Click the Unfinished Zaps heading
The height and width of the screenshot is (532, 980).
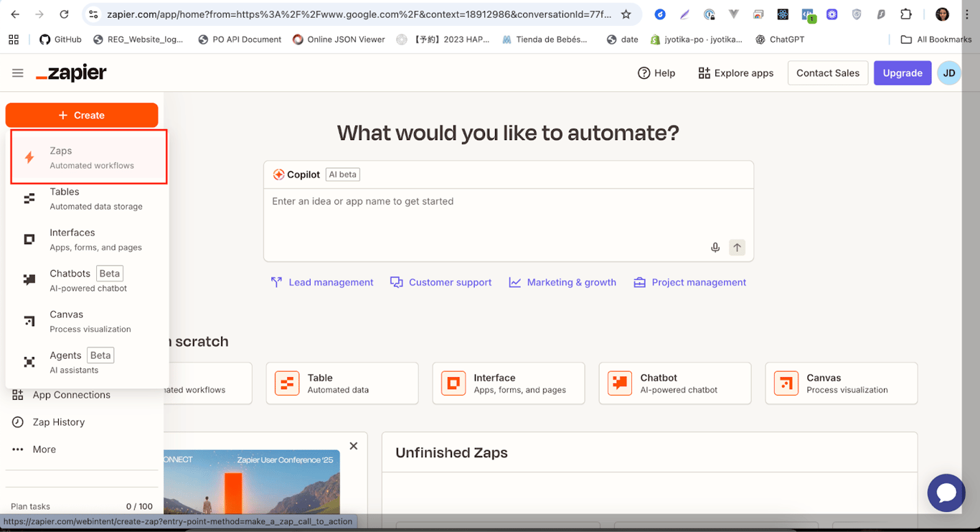tap(451, 453)
